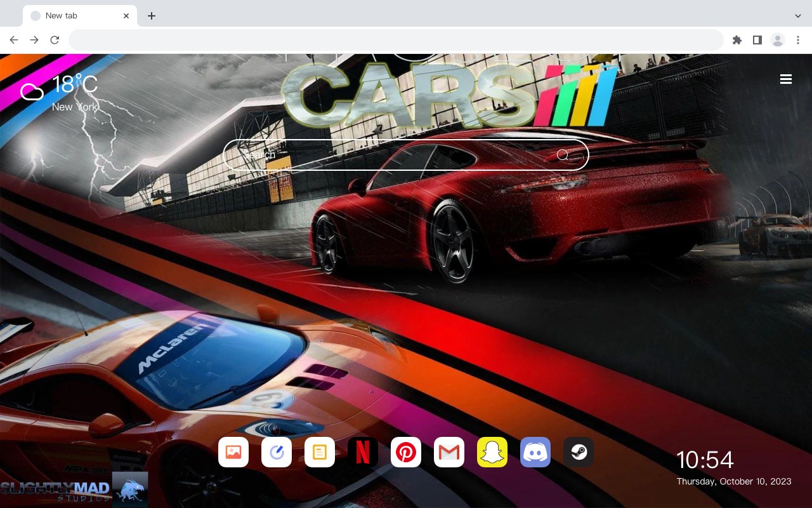
Task: Open the yellow notes shortcut icon
Action: pyautogui.click(x=320, y=452)
